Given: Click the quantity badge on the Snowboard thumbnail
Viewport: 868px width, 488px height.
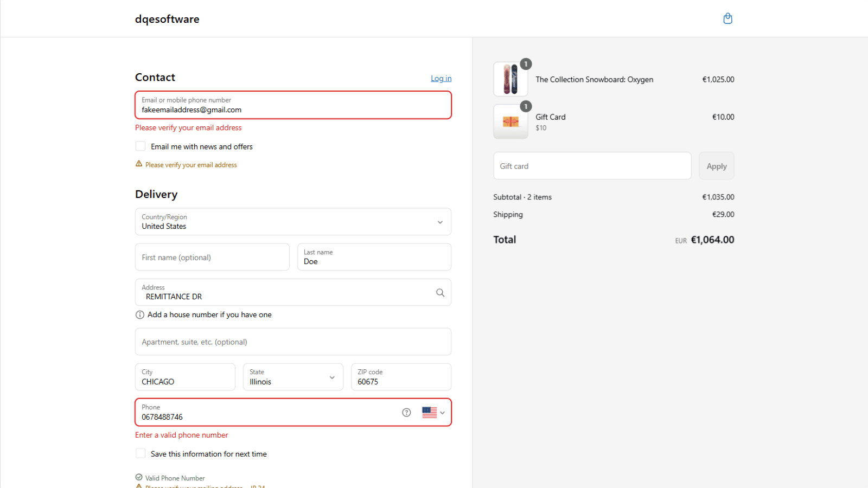Looking at the screenshot, I should pos(526,64).
